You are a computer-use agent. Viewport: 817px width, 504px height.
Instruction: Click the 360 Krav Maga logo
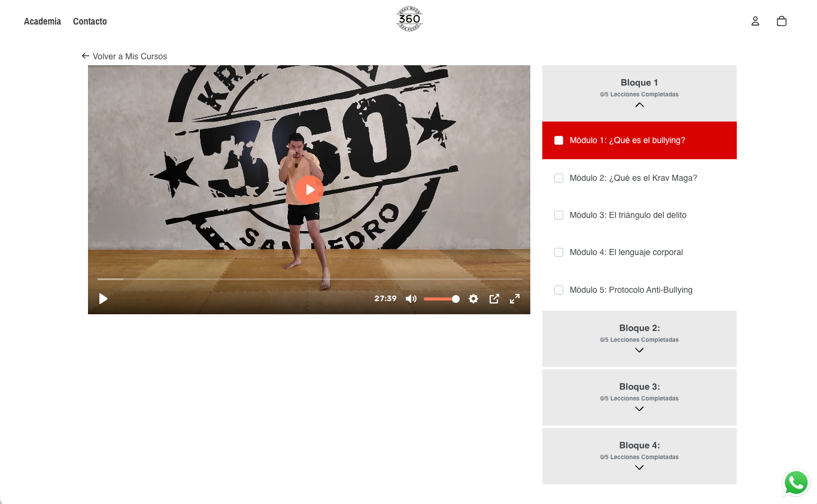click(x=409, y=19)
